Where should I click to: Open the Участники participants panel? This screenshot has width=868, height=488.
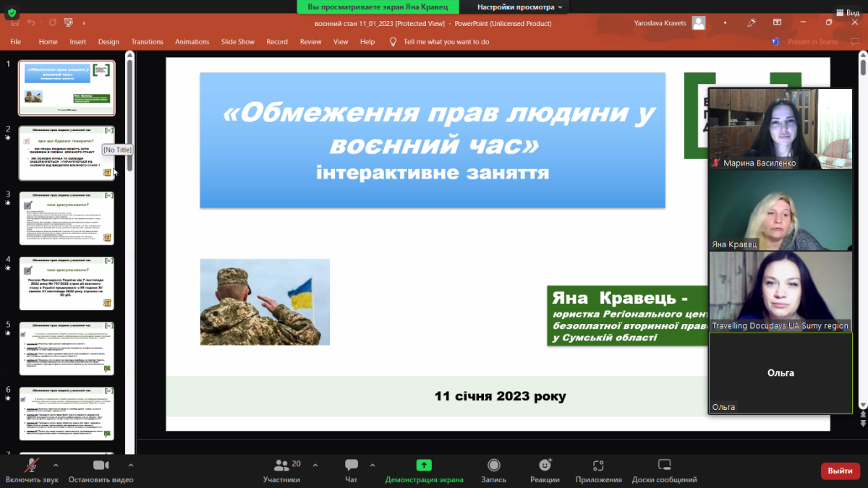point(281,471)
